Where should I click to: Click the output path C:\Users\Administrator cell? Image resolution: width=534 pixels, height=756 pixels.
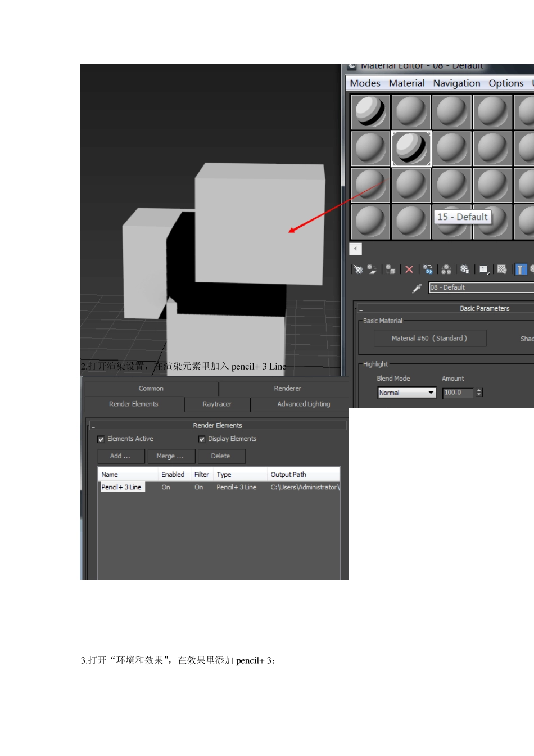[x=304, y=488]
